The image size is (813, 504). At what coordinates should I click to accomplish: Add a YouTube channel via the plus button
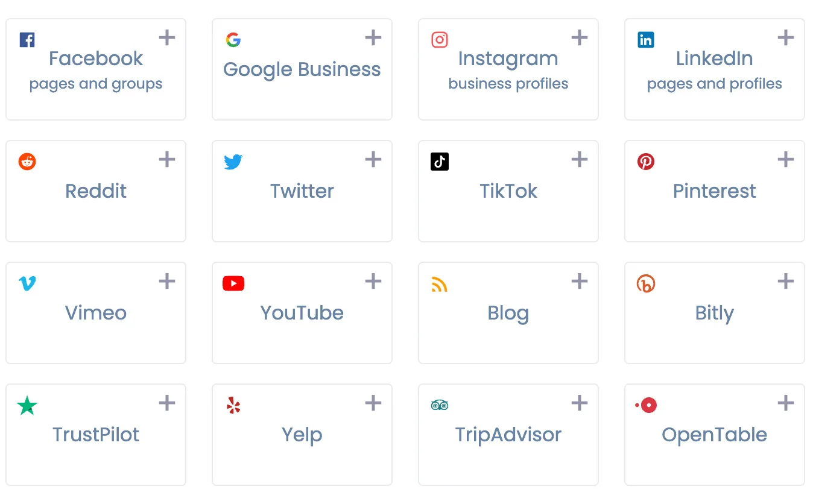point(373,281)
